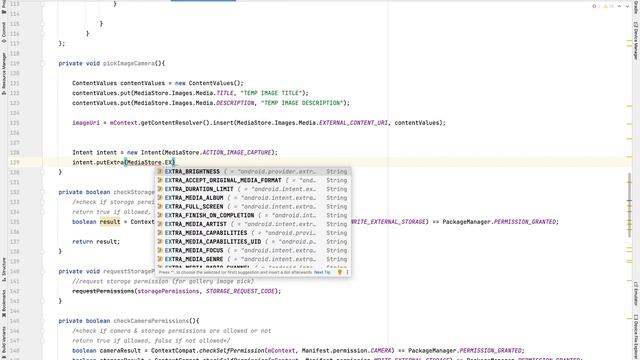640x360 pixels.
Task: Go to next highlighted problem arrow
Action: (627, 6)
